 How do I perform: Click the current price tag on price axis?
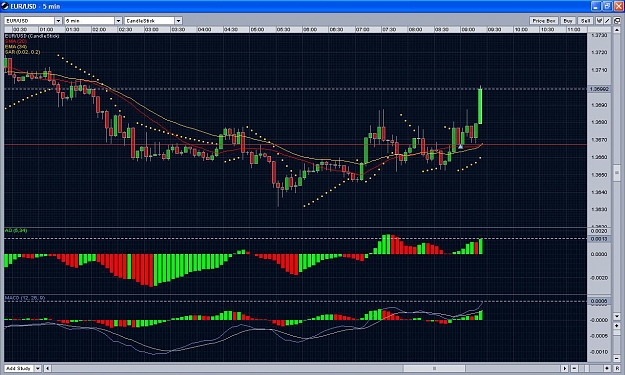pyautogui.click(x=599, y=89)
